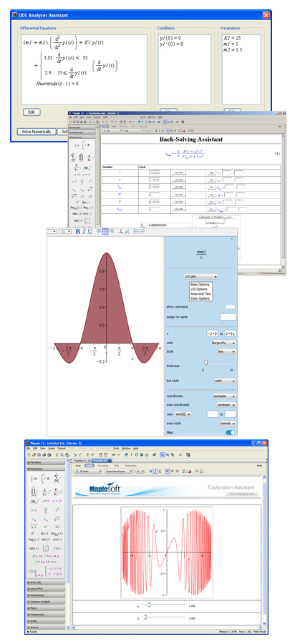Click piecewise function template in Expression palette

point(52,571)
